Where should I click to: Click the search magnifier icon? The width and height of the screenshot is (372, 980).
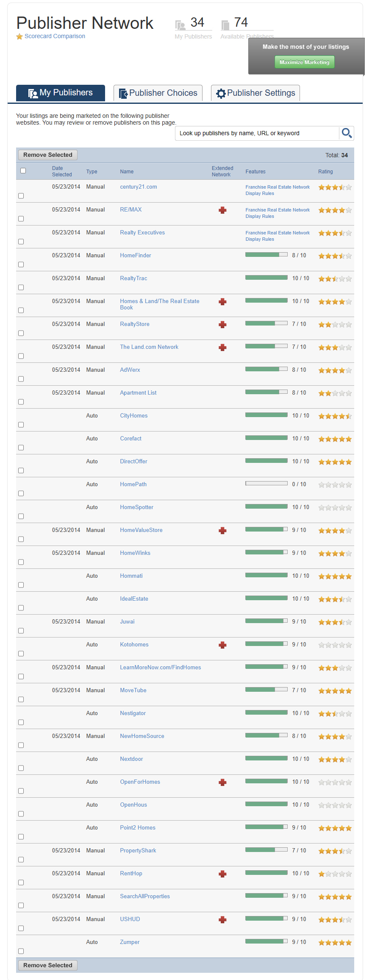[x=347, y=133]
